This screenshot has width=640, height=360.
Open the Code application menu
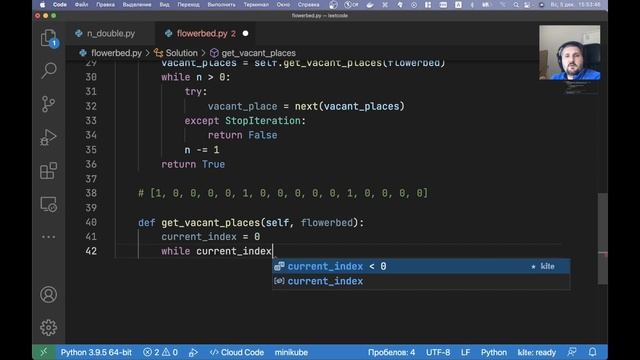(60, 5)
